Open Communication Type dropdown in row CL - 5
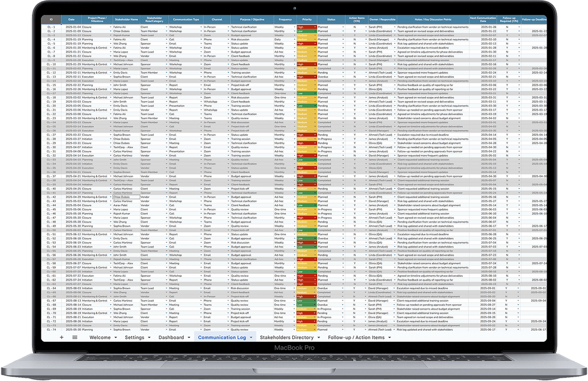 pos(201,44)
